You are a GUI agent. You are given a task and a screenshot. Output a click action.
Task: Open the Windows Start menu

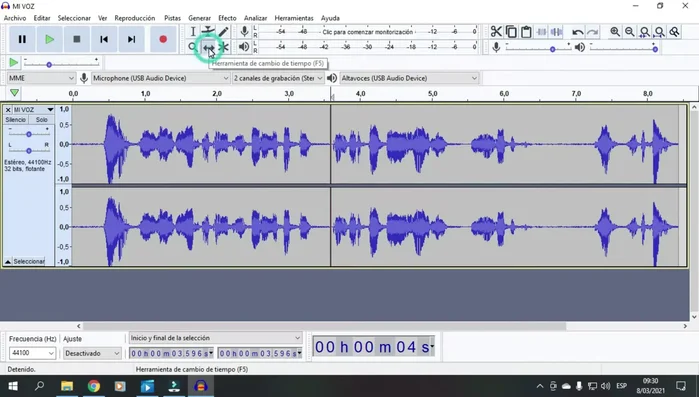pos(13,386)
